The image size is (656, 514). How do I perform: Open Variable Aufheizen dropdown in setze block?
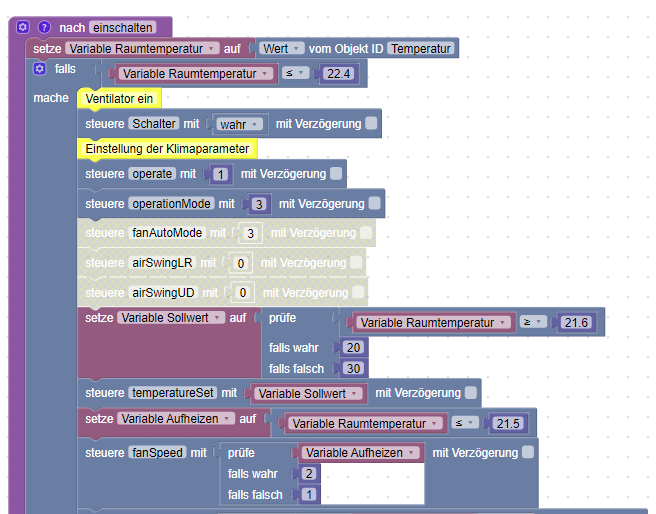coord(176,419)
